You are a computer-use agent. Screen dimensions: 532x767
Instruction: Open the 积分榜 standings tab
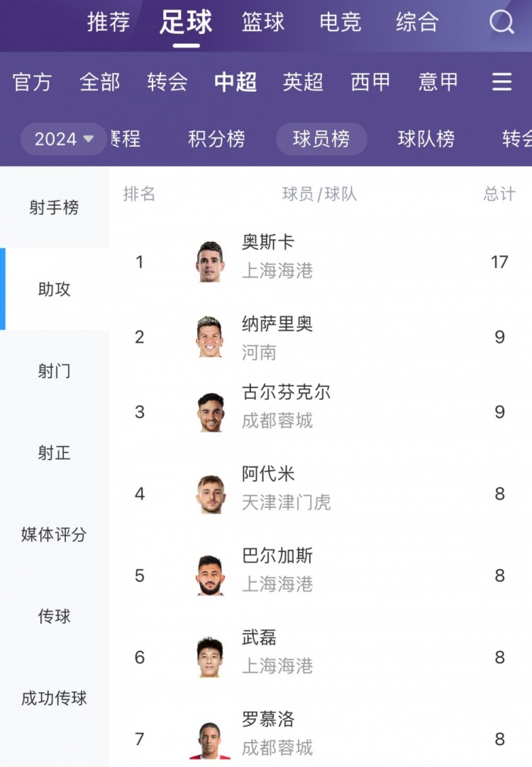[216, 139]
